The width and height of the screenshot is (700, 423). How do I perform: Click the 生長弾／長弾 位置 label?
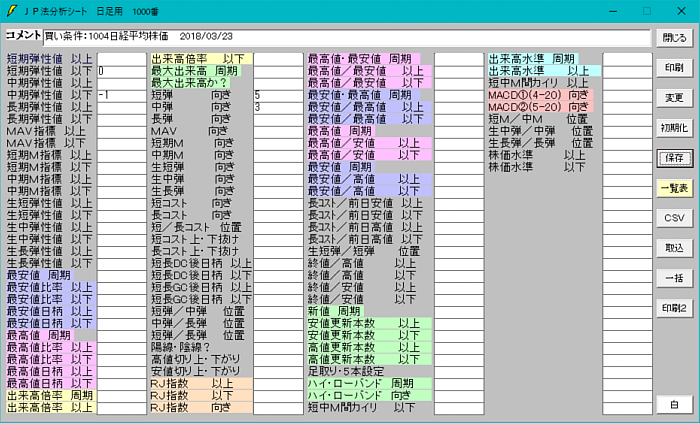pos(541,143)
